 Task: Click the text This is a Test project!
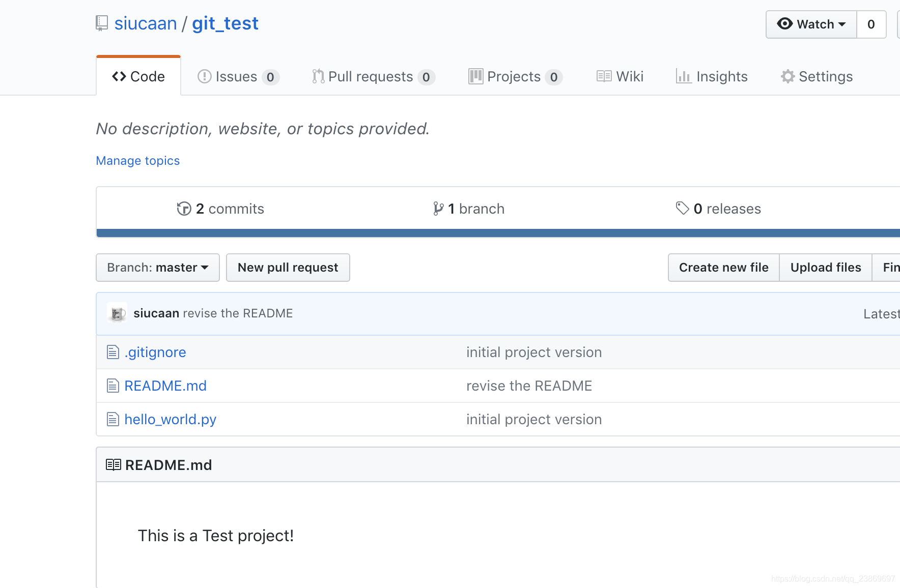(216, 536)
